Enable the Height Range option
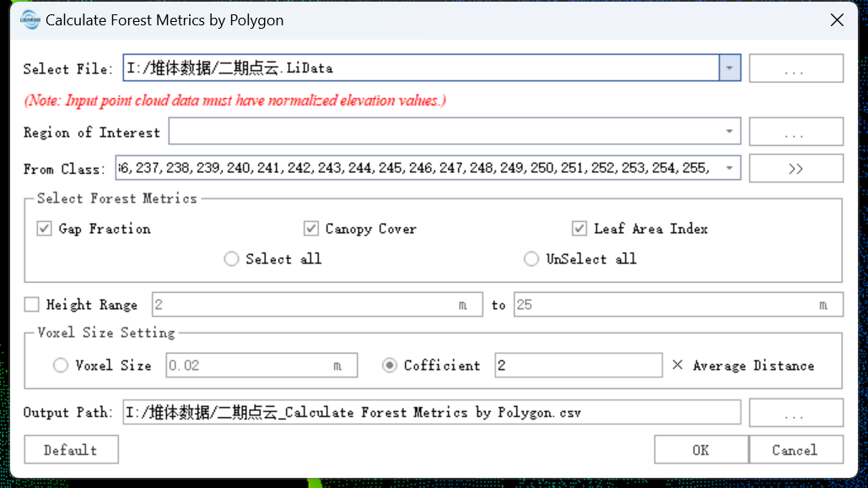 pyautogui.click(x=31, y=304)
